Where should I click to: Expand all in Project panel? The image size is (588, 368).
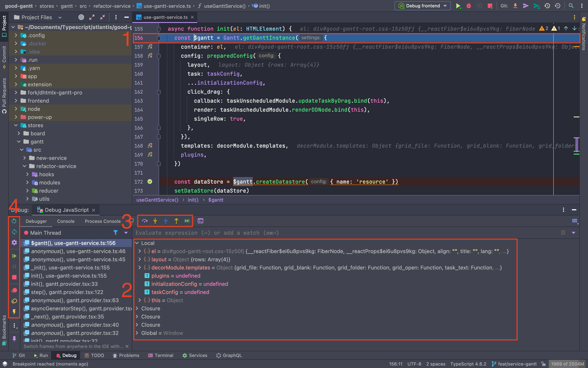point(92,17)
